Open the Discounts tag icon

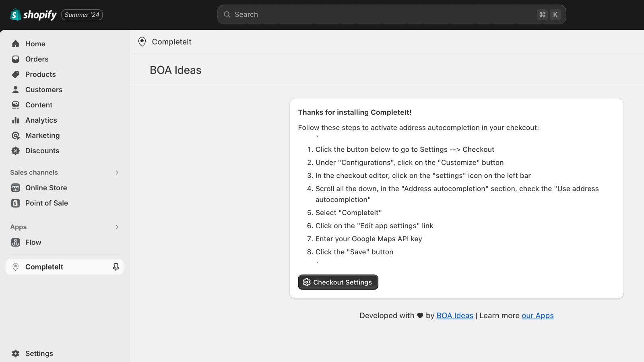click(15, 151)
